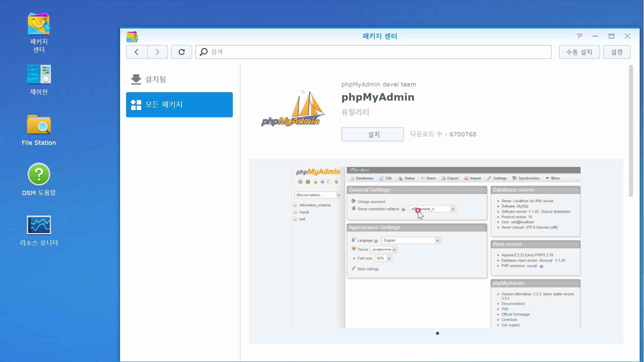Click the back arrow navigation button
Viewport: 644px width, 362px height.
[x=137, y=52]
